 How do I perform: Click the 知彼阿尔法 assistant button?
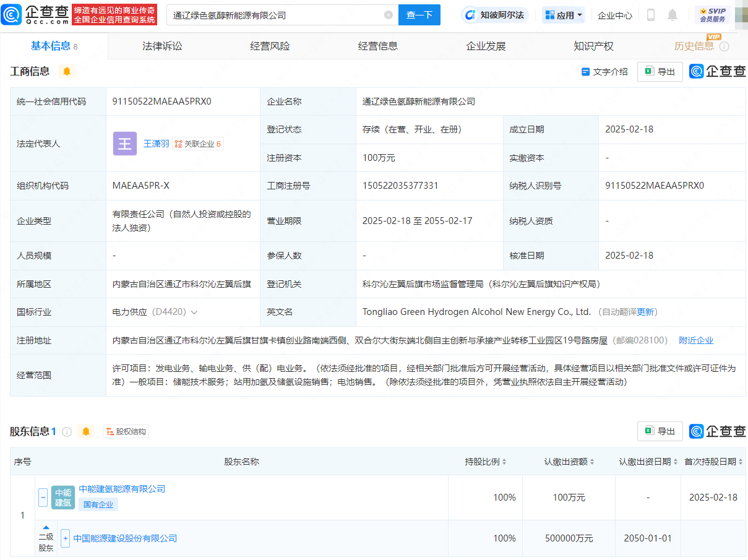click(x=495, y=15)
